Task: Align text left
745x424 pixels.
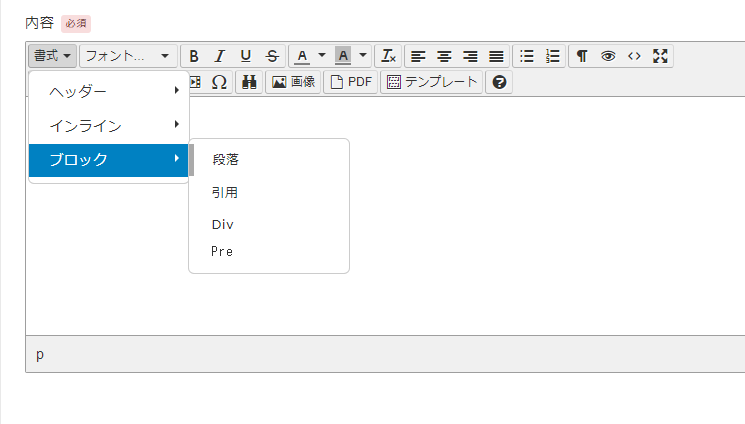Action: pyautogui.click(x=418, y=56)
